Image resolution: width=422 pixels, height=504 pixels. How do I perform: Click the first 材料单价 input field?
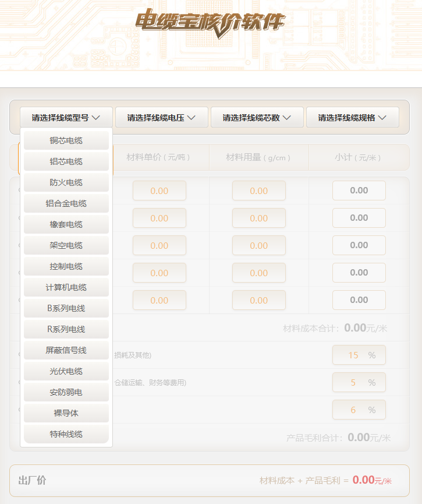click(159, 191)
